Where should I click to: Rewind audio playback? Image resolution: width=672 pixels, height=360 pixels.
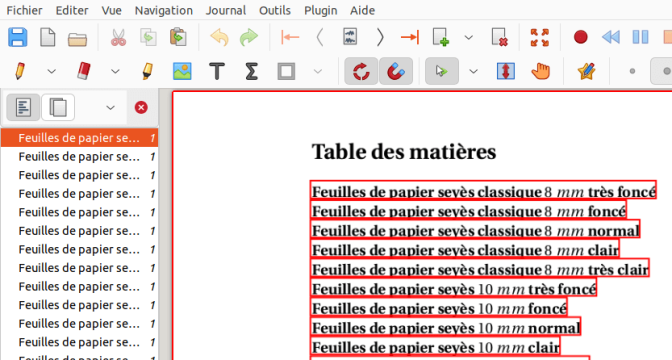(610, 37)
